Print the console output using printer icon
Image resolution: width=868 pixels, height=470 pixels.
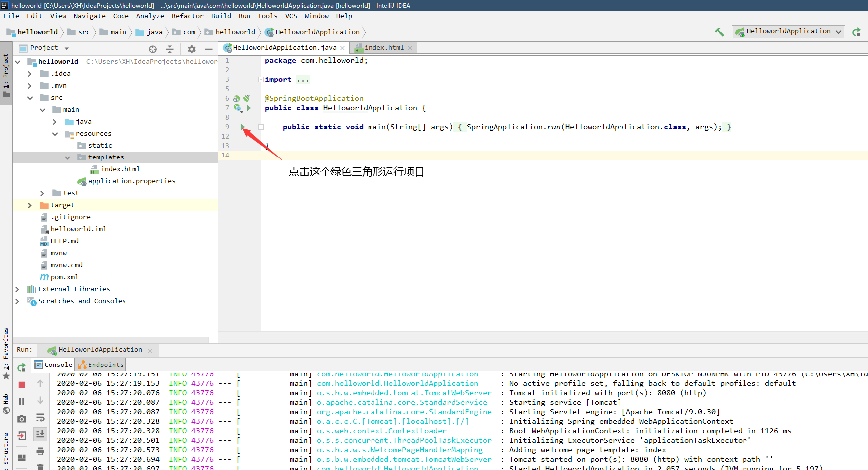40,451
